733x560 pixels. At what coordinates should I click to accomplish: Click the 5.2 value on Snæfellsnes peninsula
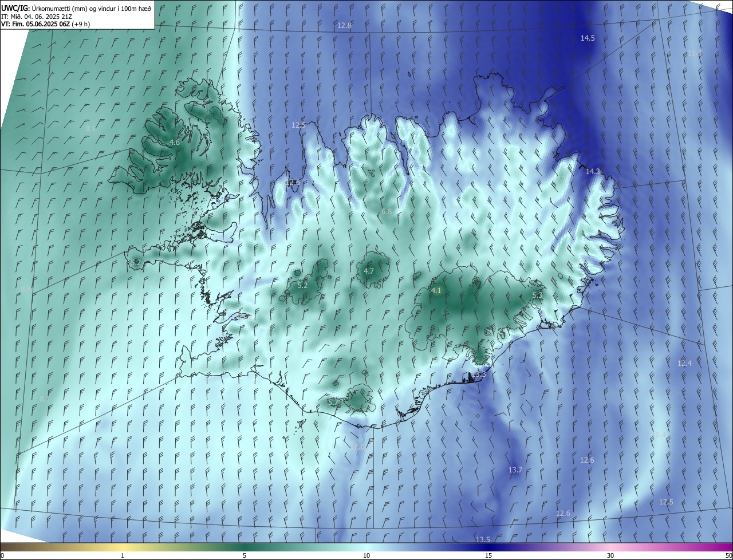[136, 263]
